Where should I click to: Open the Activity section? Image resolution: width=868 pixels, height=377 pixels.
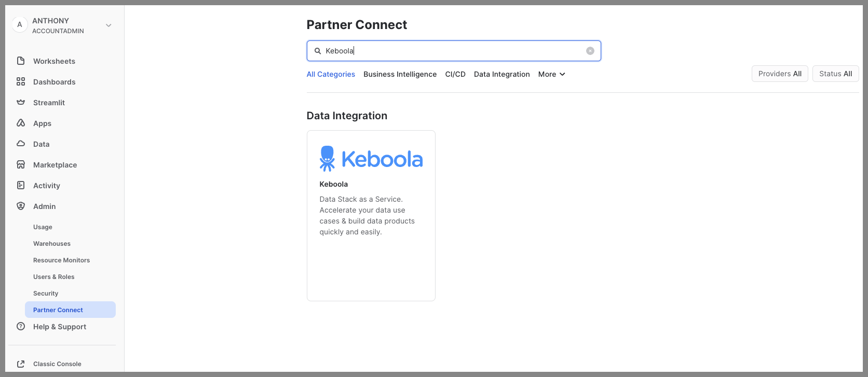pos(47,186)
